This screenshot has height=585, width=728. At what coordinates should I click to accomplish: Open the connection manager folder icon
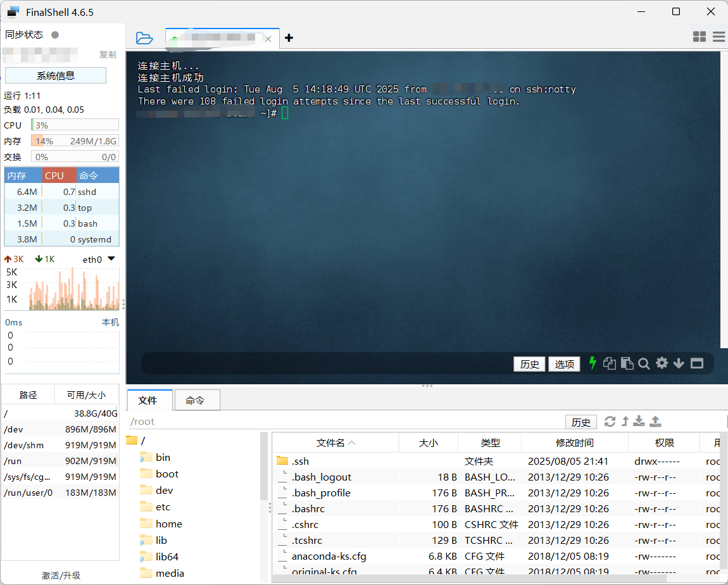pyautogui.click(x=144, y=38)
